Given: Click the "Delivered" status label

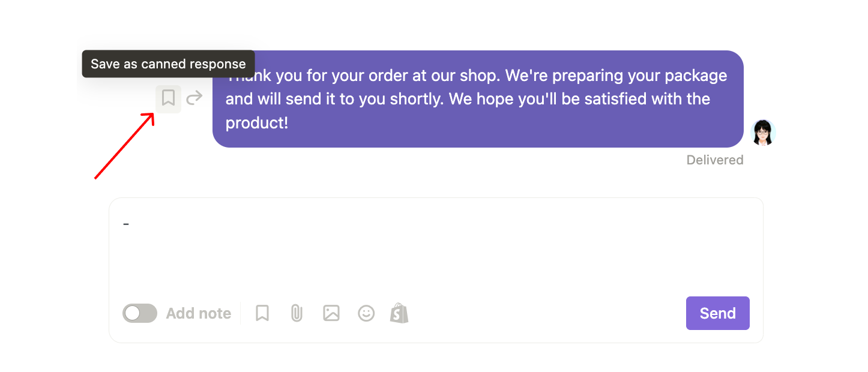Looking at the screenshot, I should point(715,160).
